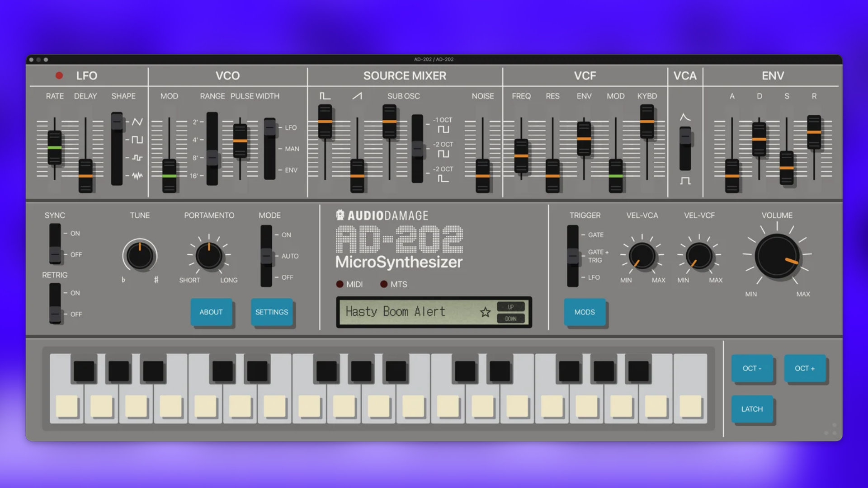Enable the LATCH button
This screenshot has height=488, width=868.
[x=752, y=409]
